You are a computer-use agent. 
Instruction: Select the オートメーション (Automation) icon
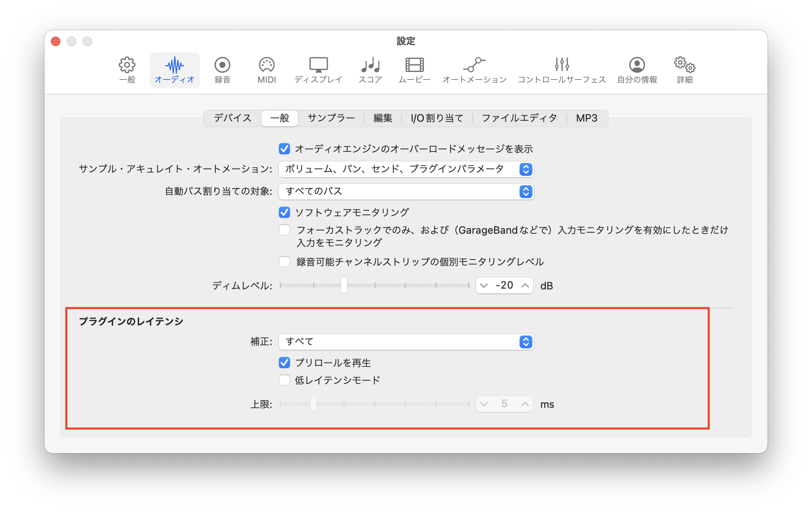tap(474, 65)
